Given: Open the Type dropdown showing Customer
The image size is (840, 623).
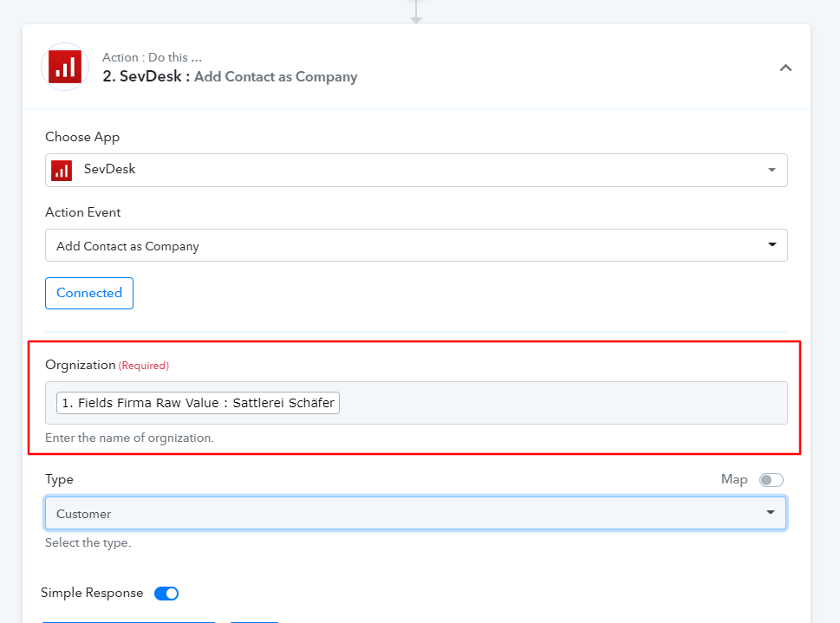Looking at the screenshot, I should [x=415, y=513].
